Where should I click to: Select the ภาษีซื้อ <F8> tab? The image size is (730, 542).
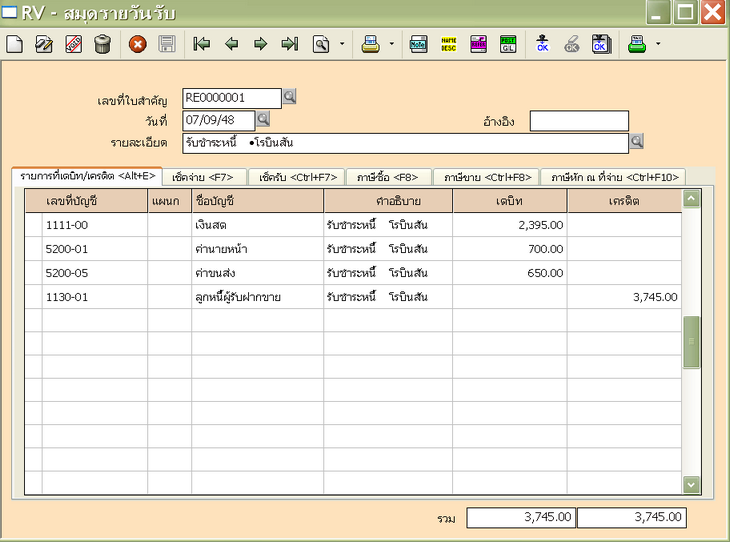(x=389, y=177)
